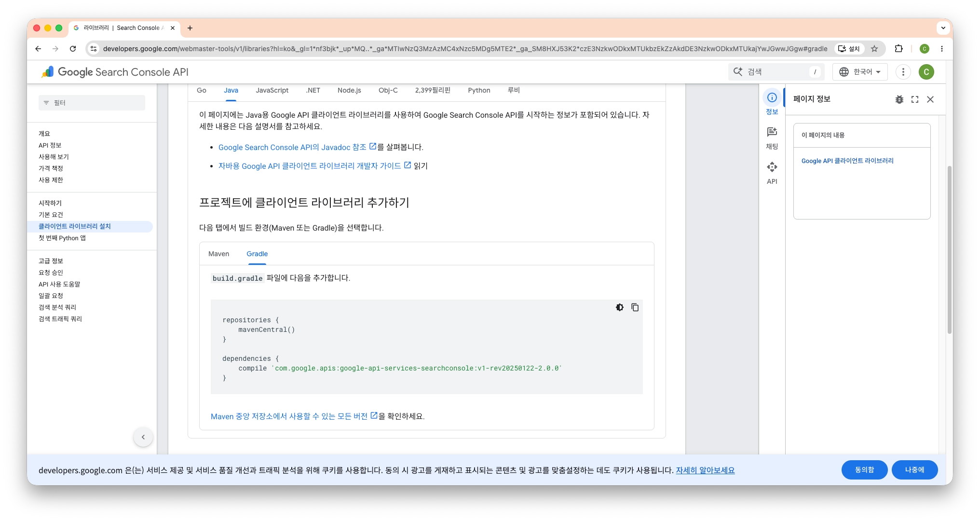The image size is (980, 521).
Task: Select the Maven build tab
Action: coord(219,254)
